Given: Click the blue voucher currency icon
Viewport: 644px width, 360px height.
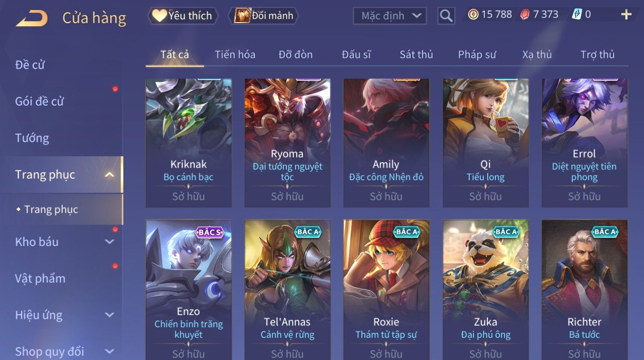Looking at the screenshot, I should click(x=577, y=15).
